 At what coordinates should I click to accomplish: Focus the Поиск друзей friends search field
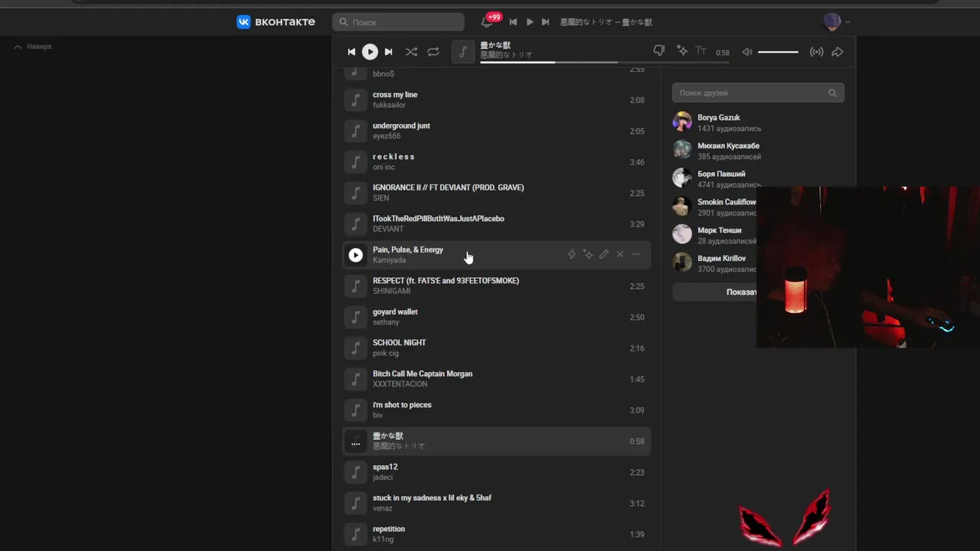click(x=758, y=93)
